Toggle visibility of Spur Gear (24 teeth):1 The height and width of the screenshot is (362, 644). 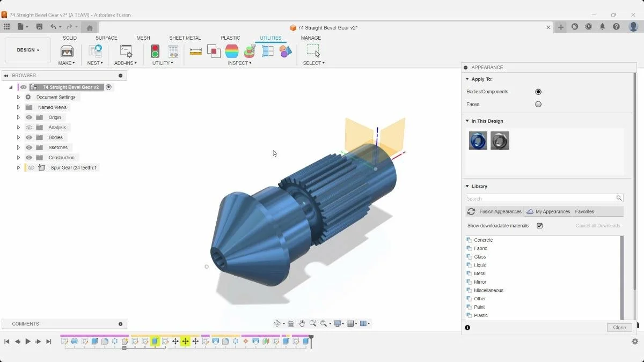click(x=31, y=168)
